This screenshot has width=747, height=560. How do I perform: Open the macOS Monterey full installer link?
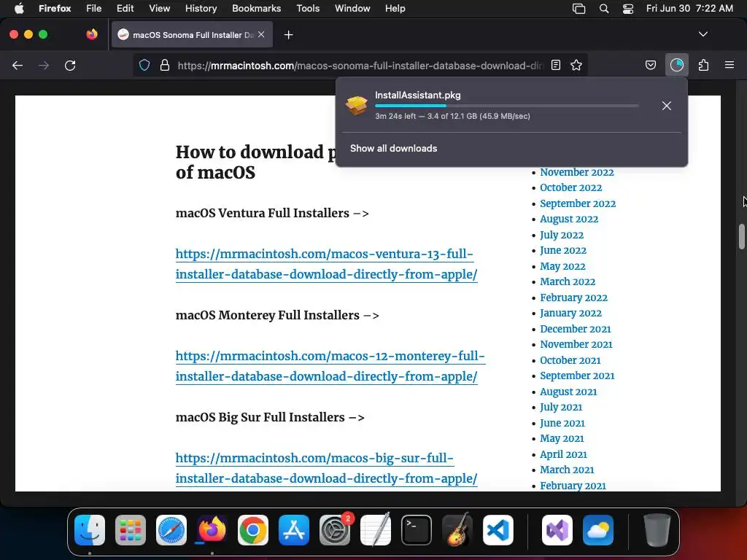(330, 366)
